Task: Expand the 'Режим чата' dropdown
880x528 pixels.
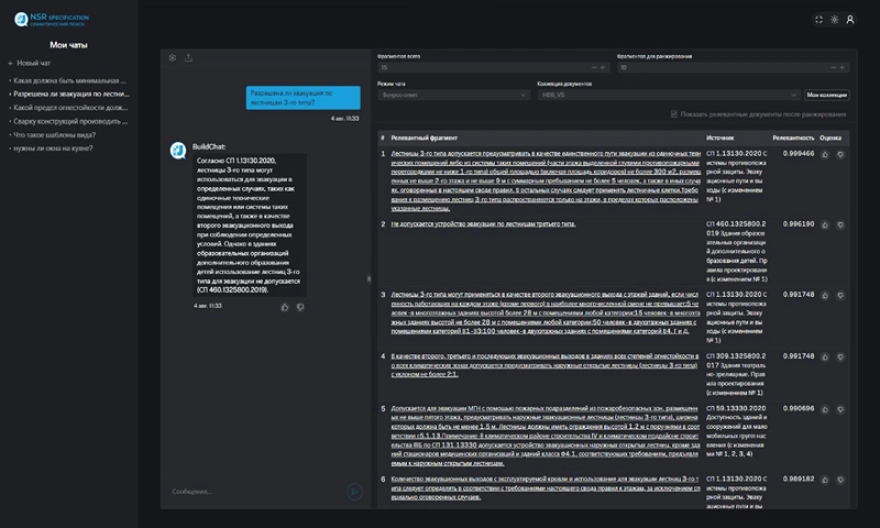Action: point(453,95)
